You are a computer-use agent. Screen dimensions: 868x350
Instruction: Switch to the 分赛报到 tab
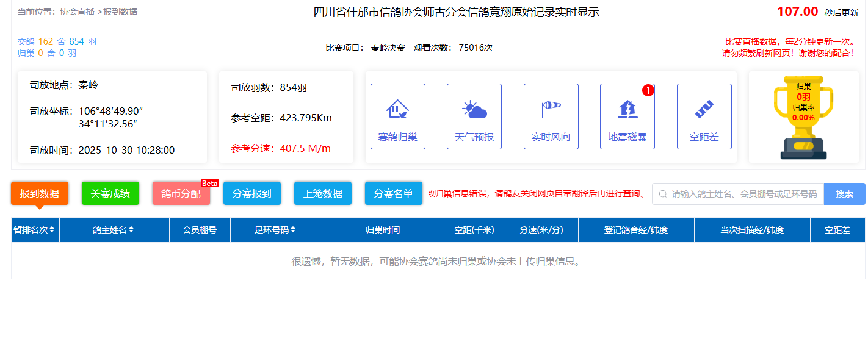(252, 193)
